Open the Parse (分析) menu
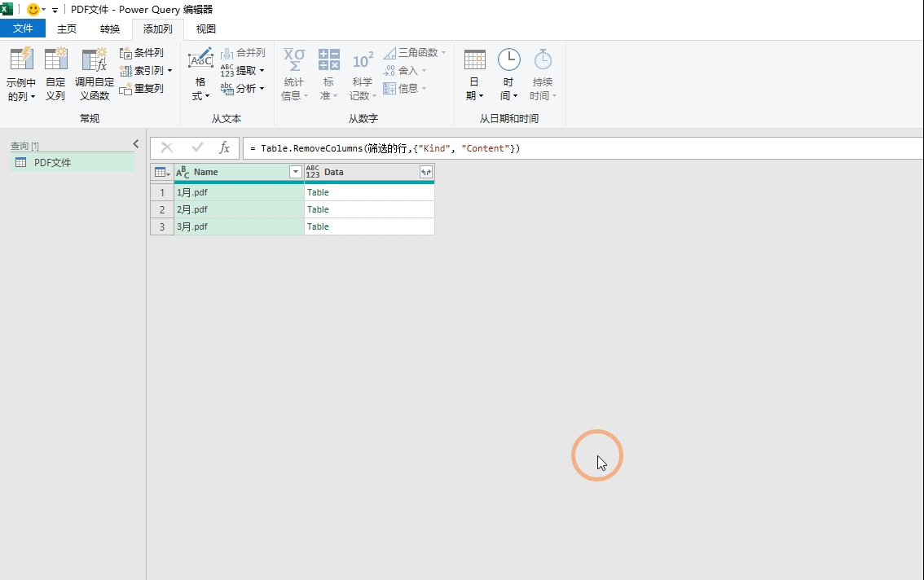This screenshot has width=924, height=580. [x=242, y=89]
